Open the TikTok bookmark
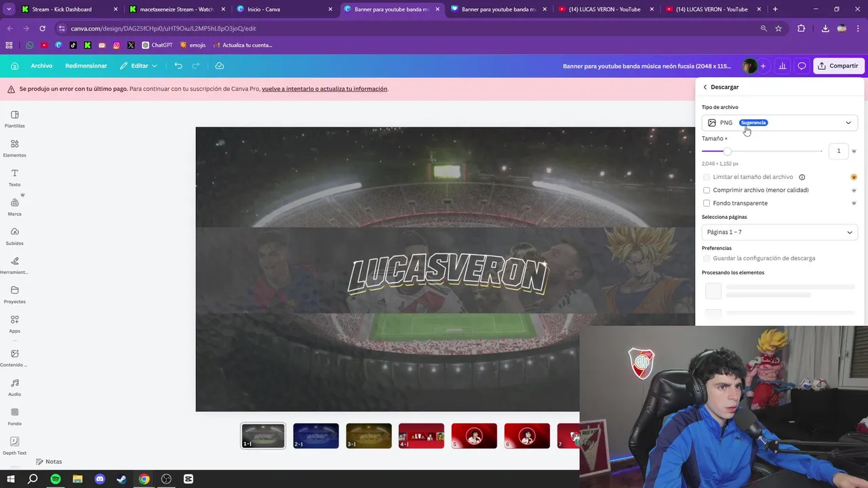 point(73,45)
